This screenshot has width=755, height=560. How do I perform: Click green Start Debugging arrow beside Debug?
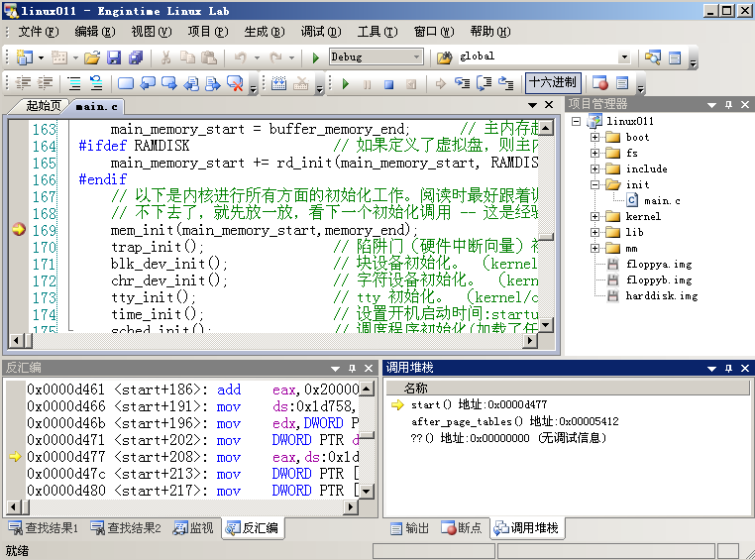pos(315,57)
